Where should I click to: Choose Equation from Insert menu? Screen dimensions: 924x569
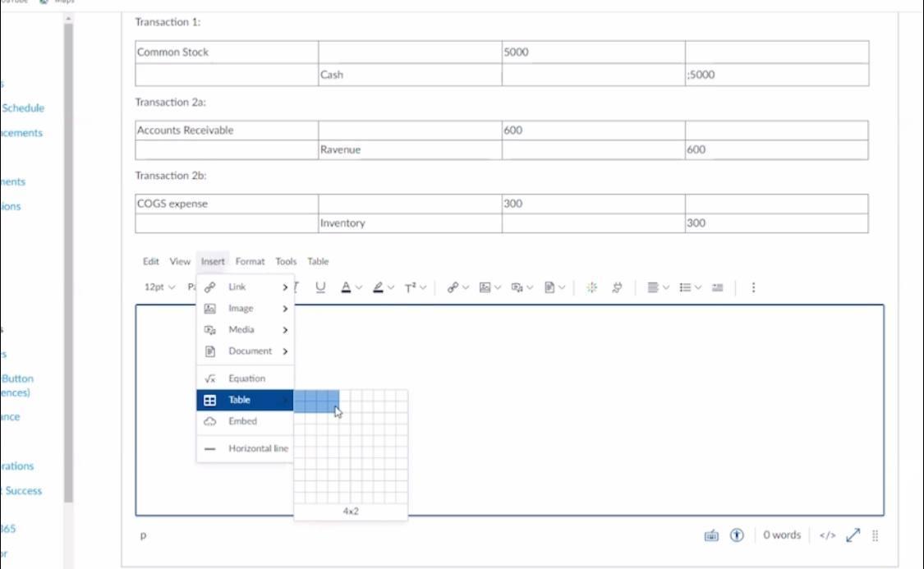tap(245, 379)
